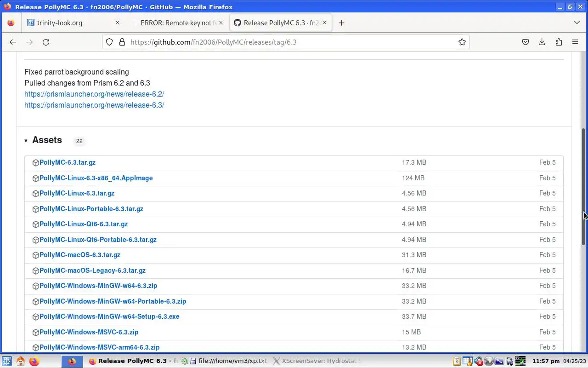
Task: Click package icon beside PollyMC-6.3.tar.gz
Action: pyautogui.click(x=36, y=163)
